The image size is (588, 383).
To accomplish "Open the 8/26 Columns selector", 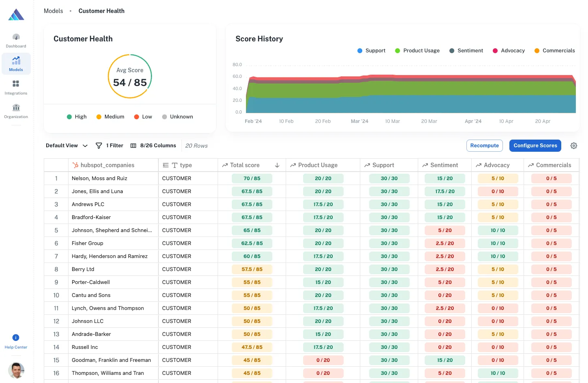I will click(x=158, y=146).
